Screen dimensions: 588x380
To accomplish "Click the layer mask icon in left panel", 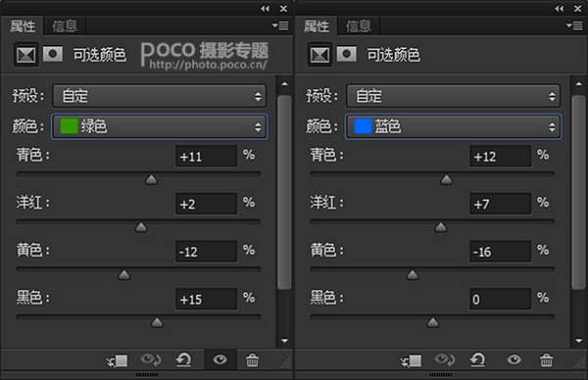I will tap(53, 54).
